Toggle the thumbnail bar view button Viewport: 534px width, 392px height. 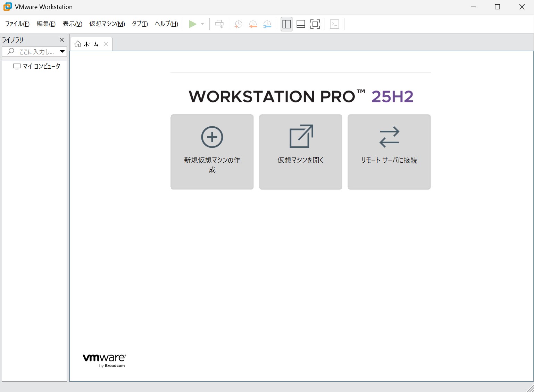301,24
